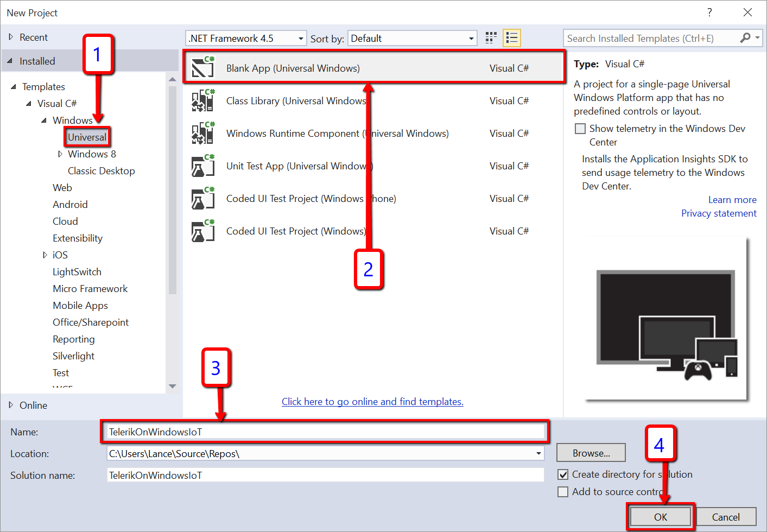Select the Unit Test App icon
The image size is (767, 532).
coord(202,166)
